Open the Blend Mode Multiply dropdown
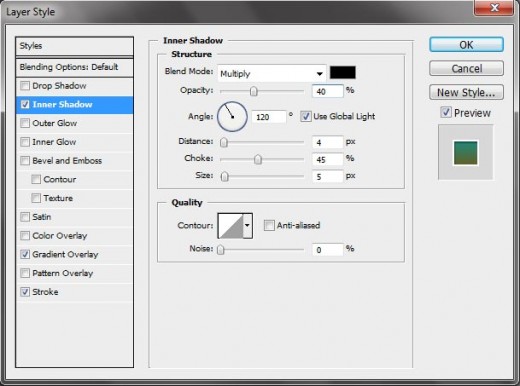The height and width of the screenshot is (386, 520). point(272,73)
